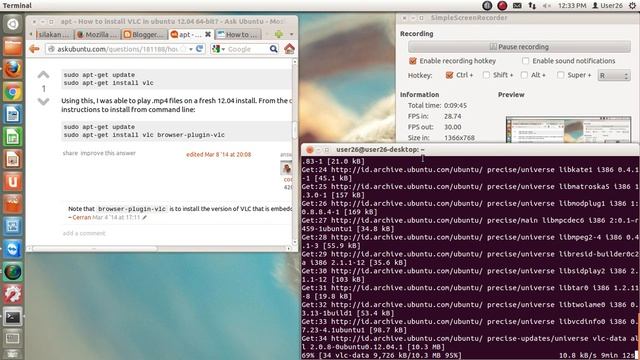Screen dimensions: 640x360
Task: Open the search engine selector dropdown
Action: pyautogui.click(x=218, y=49)
